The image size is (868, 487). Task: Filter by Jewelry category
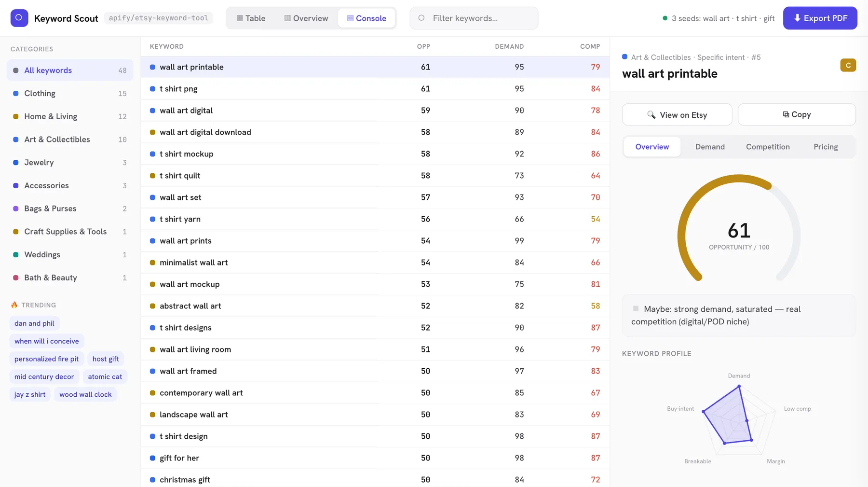pyautogui.click(x=70, y=163)
